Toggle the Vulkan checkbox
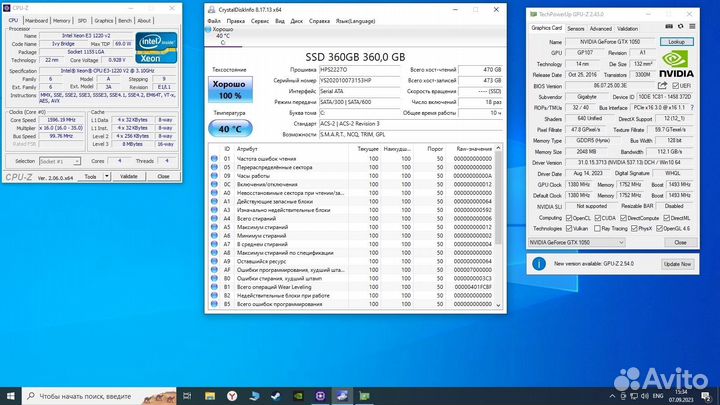Screen dimensions: 720x405 [569, 228]
